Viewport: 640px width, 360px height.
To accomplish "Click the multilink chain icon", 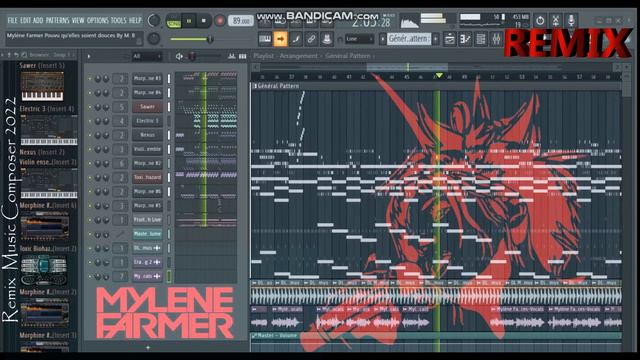I will click(x=311, y=39).
